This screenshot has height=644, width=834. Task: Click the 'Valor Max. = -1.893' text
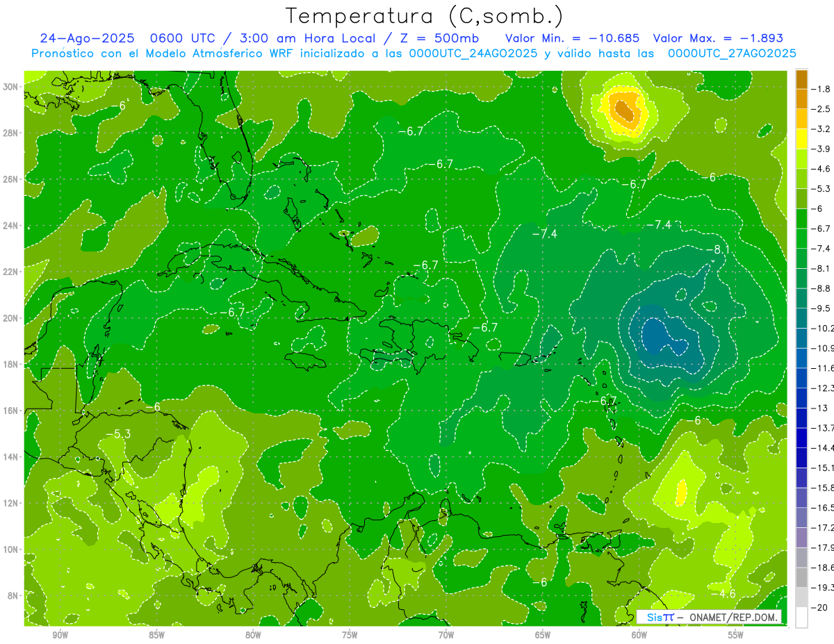click(x=719, y=38)
